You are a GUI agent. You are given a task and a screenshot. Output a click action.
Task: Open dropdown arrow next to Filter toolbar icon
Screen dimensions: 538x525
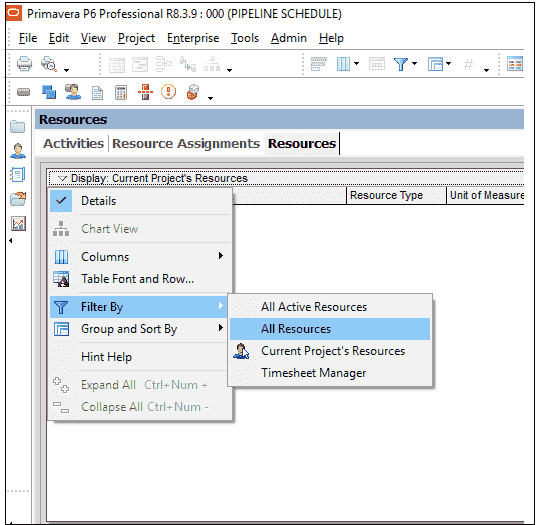click(414, 63)
